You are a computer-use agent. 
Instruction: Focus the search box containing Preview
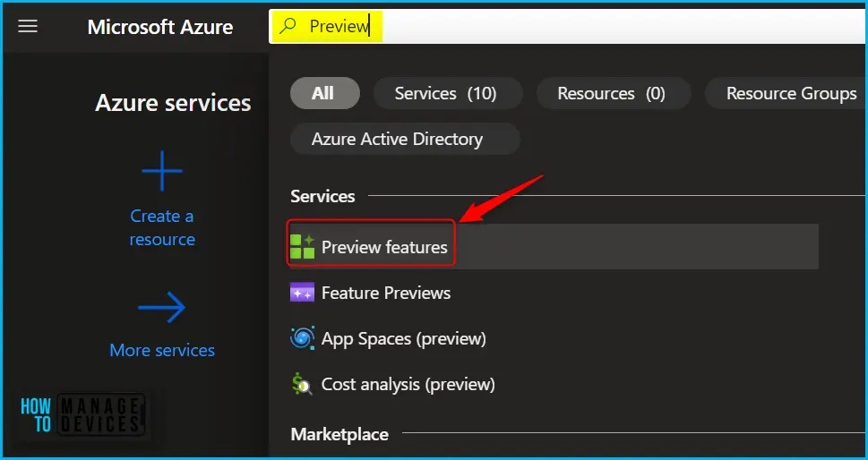coord(568,26)
